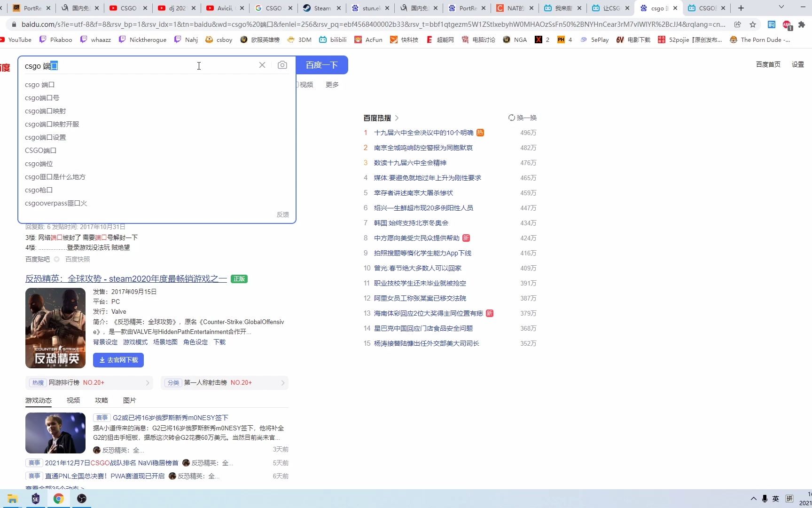Open NGA bookmark
Screen dimensions: 812x508
[515, 40]
